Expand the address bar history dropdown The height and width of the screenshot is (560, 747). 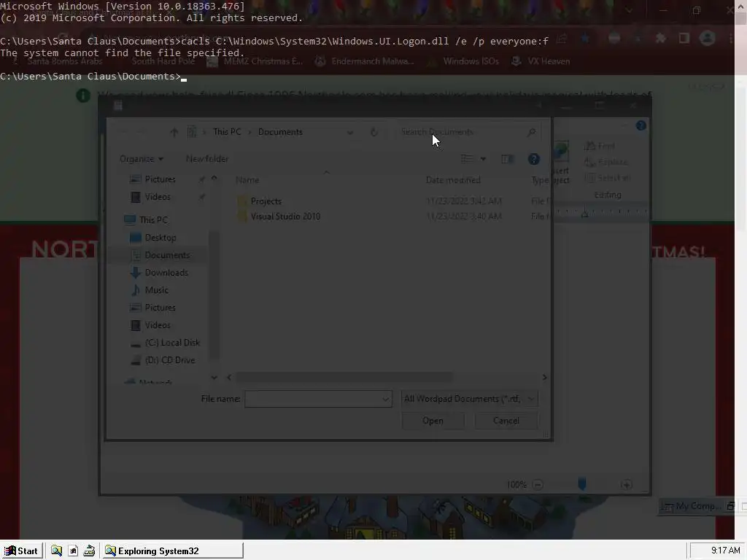click(350, 133)
